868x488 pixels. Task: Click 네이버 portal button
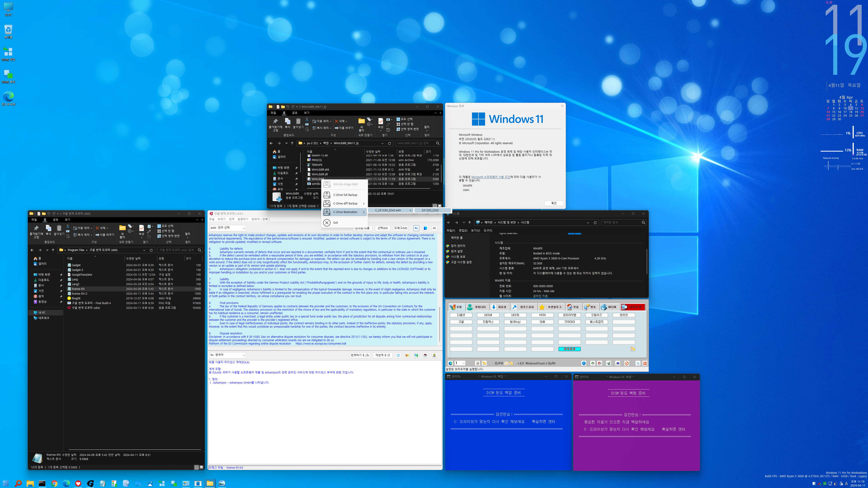point(488,315)
